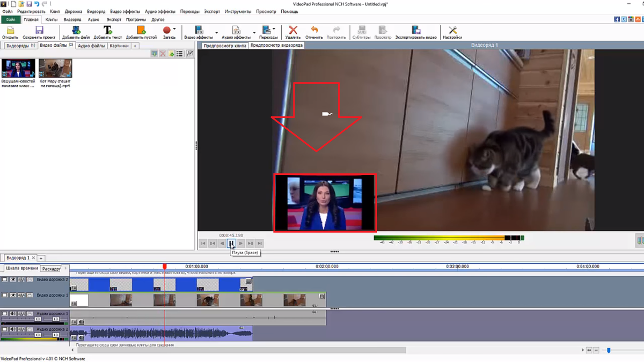This screenshot has width=644, height=362.
Task: Open the Видео эффекты dropdown arrow
Action: pos(217,33)
